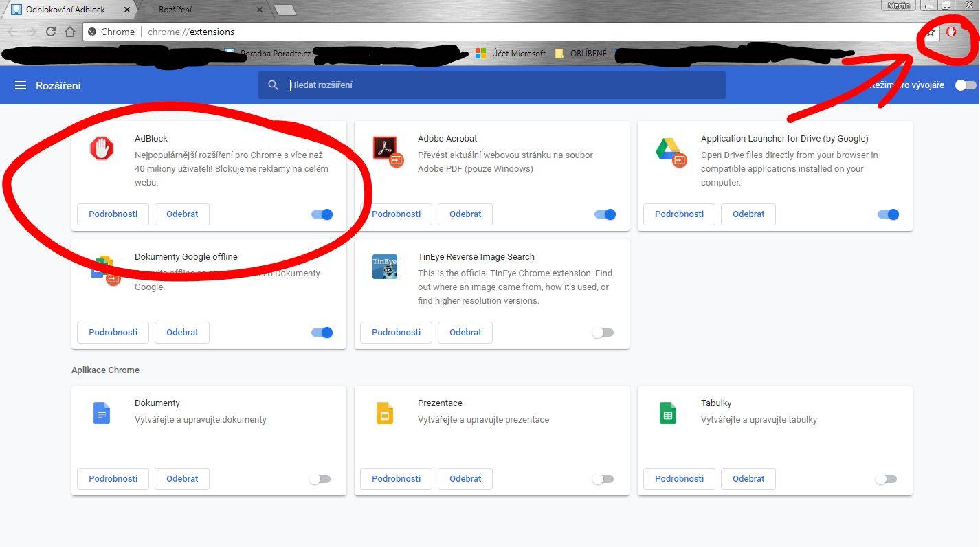
Task: Switch to Odblokování Adblock tab
Action: (69, 10)
